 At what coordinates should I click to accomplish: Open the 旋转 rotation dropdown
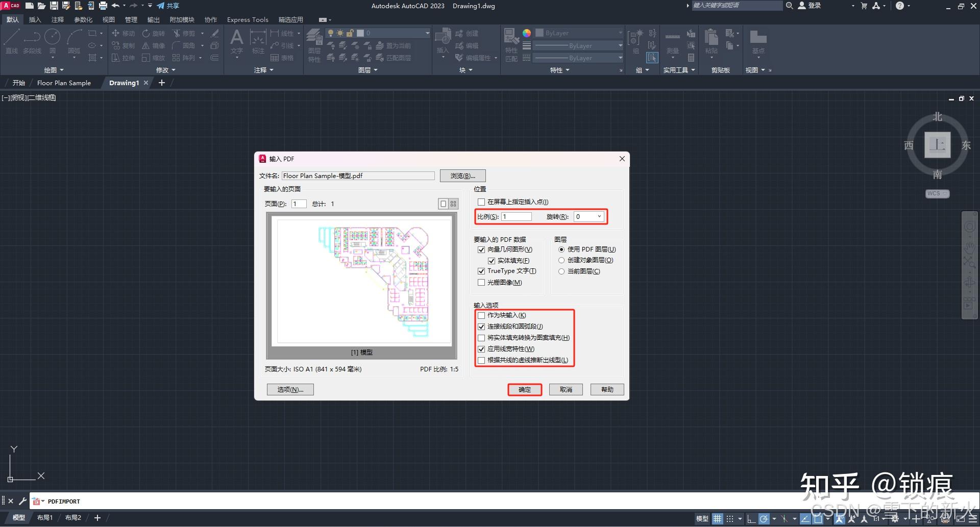tap(601, 216)
